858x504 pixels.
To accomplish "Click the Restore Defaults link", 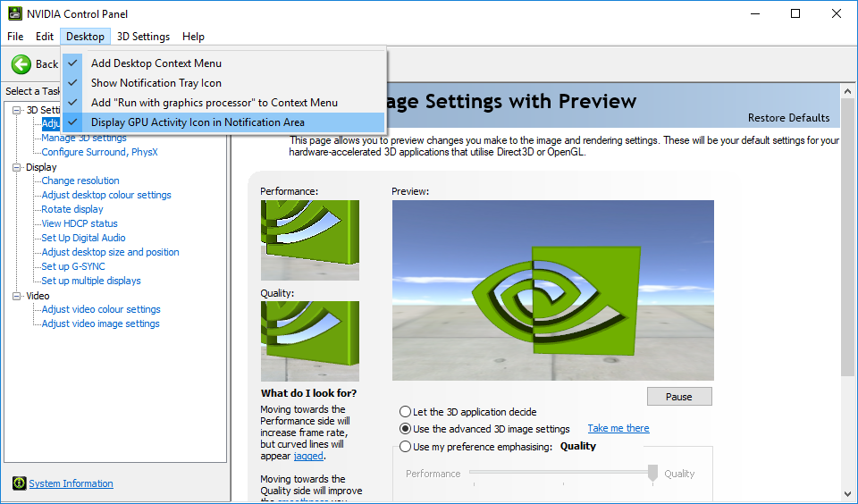I will click(788, 118).
